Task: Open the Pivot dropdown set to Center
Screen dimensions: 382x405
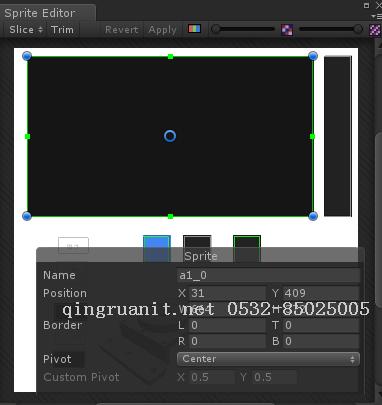Action: pyautogui.click(x=268, y=359)
